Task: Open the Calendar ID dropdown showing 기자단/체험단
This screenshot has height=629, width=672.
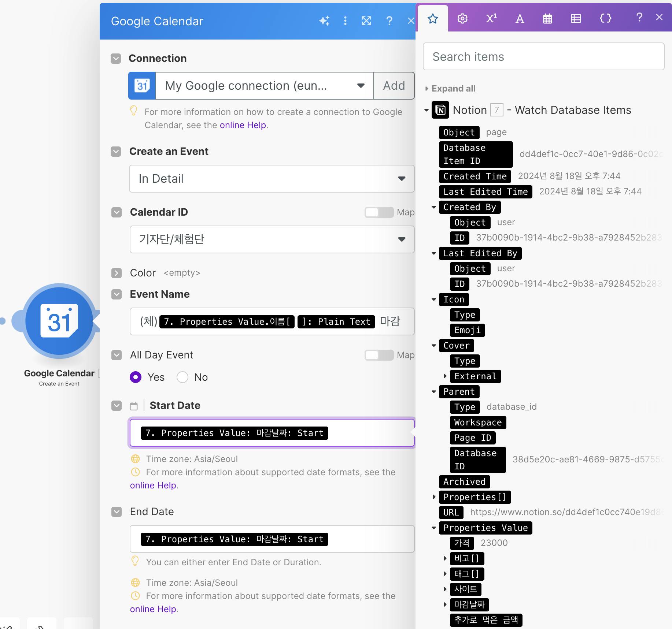Action: tap(272, 239)
